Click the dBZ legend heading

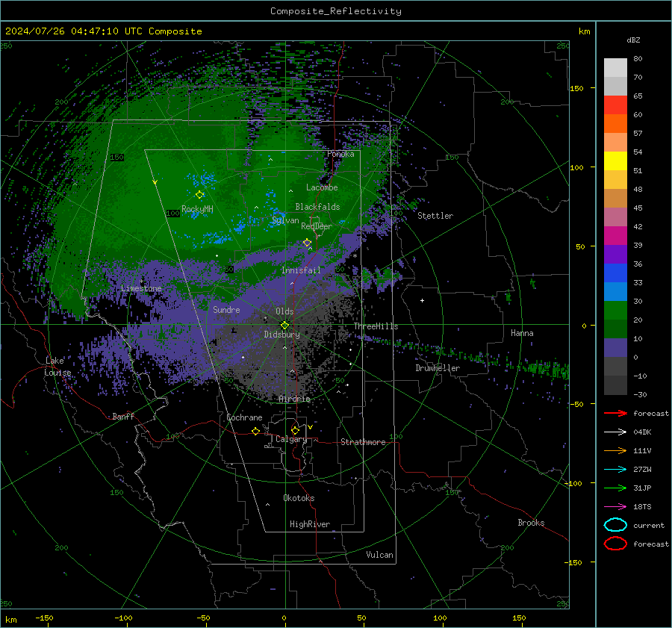633,40
